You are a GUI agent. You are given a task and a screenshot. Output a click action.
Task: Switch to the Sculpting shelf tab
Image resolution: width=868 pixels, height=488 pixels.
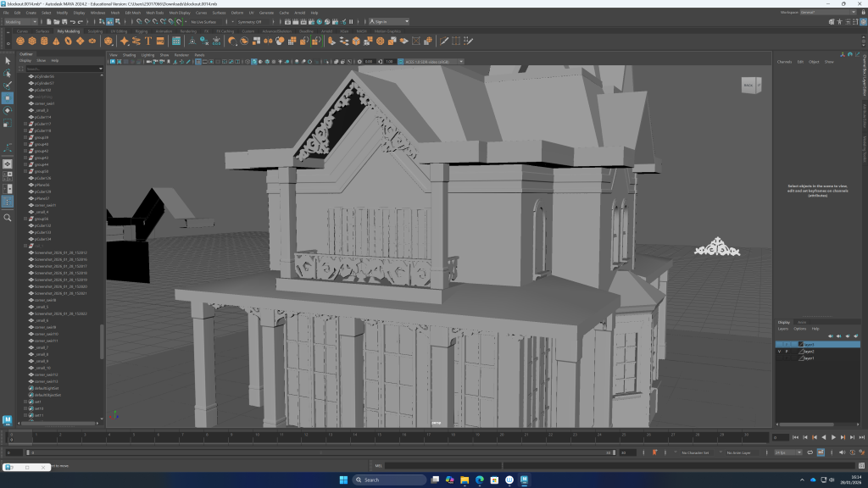click(95, 31)
